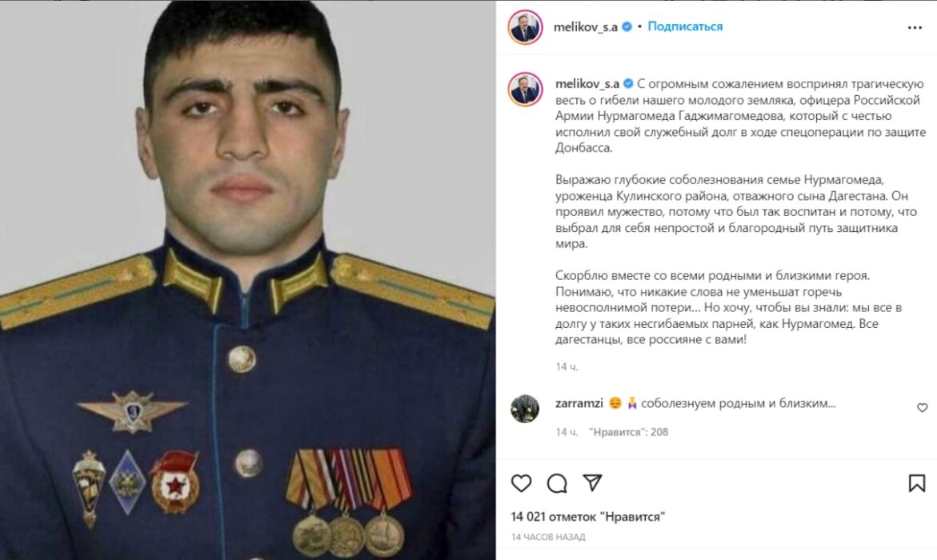View likes list for 14 021 отметок

pos(587,516)
